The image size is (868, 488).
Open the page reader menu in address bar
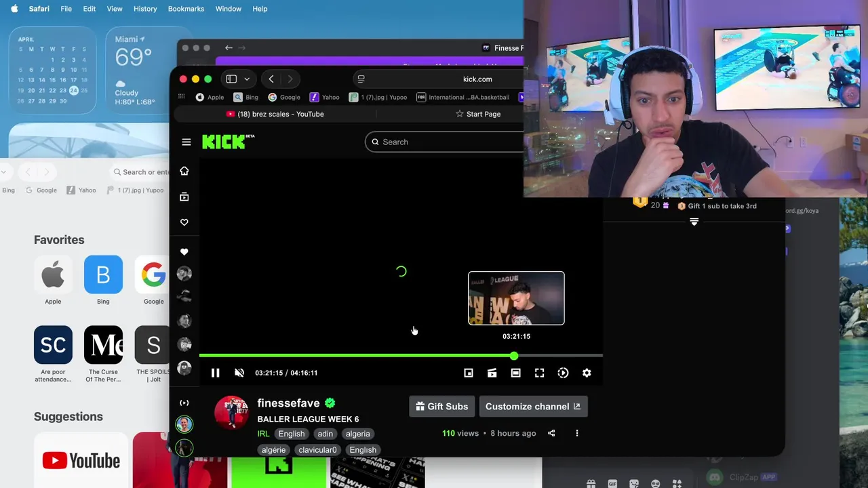click(361, 79)
